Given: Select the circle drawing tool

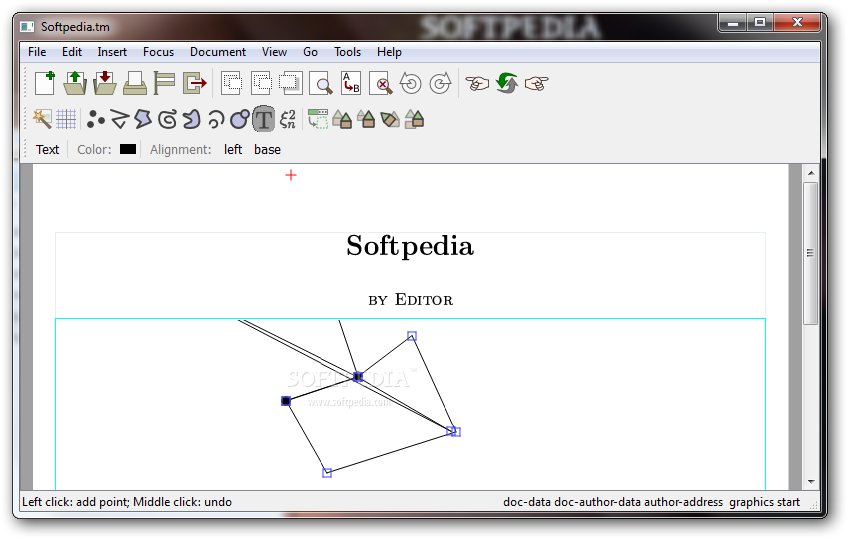Looking at the screenshot, I should (240, 119).
